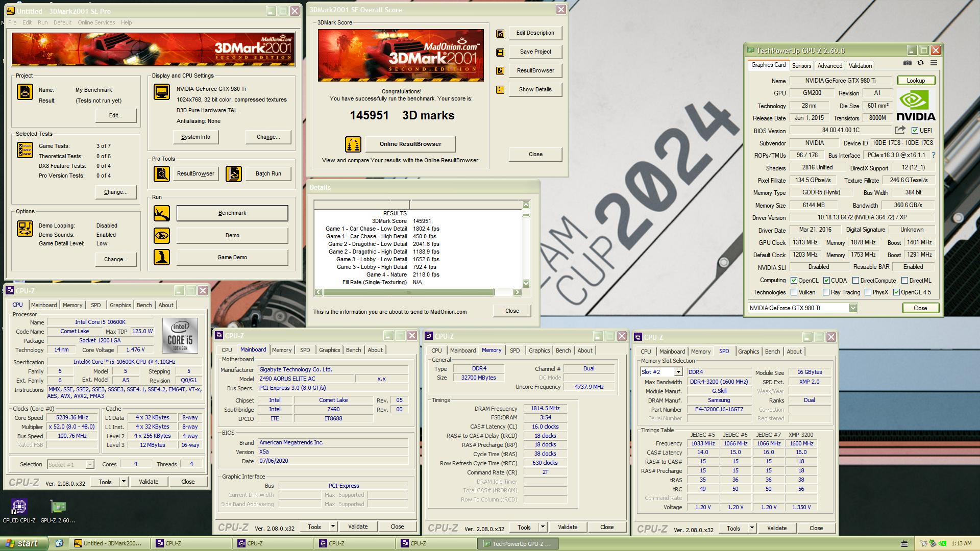
Task: Click the Bus Interface question mark icon
Action: click(x=934, y=155)
